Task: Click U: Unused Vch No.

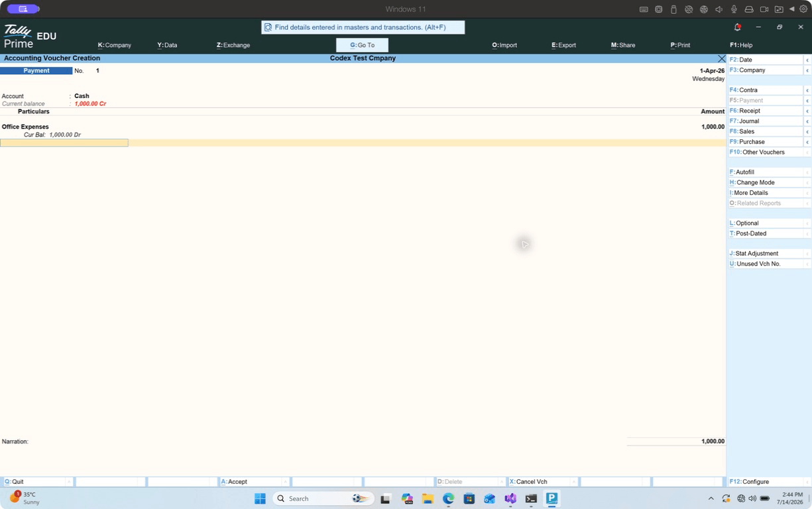Action: (x=766, y=264)
